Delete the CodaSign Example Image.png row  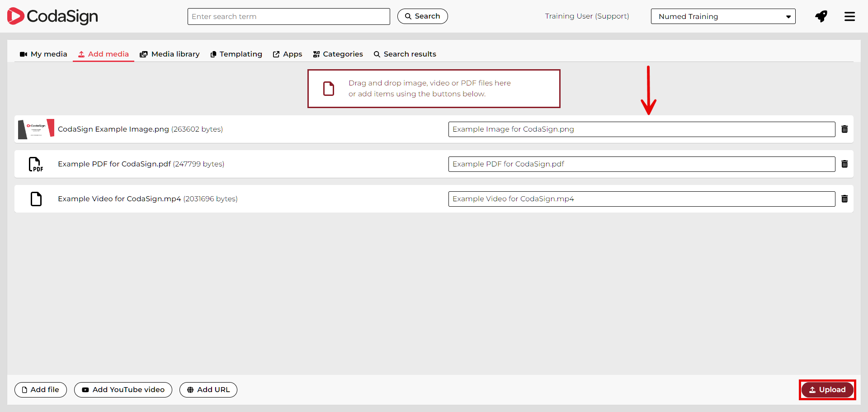tap(844, 129)
